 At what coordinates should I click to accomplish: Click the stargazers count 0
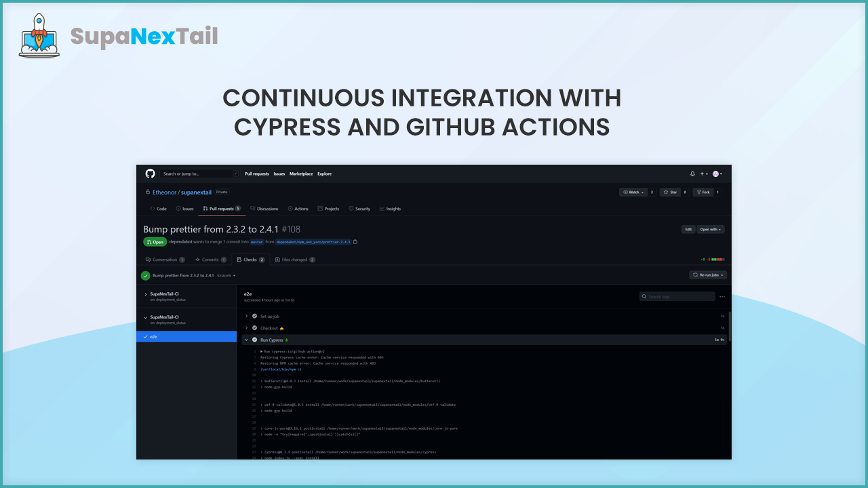coord(685,192)
